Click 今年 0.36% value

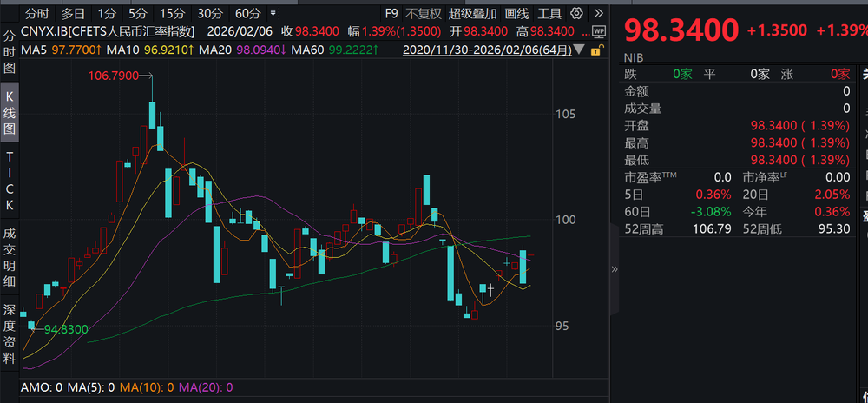tap(832, 211)
